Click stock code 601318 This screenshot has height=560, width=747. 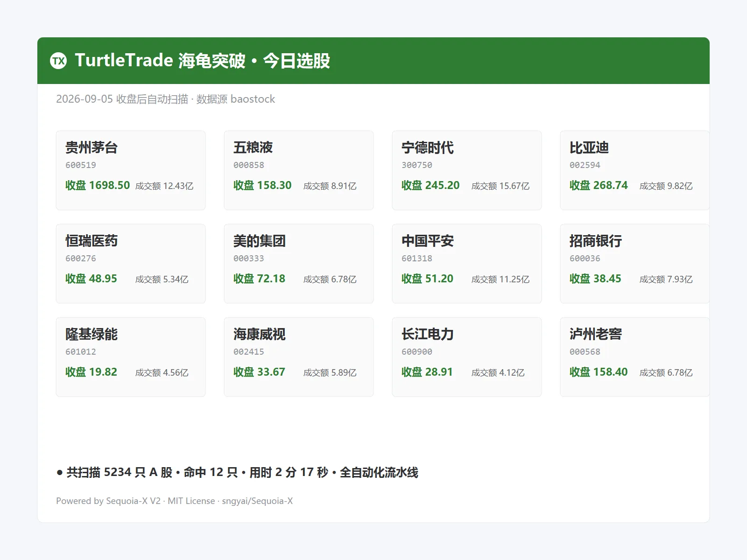click(x=417, y=259)
